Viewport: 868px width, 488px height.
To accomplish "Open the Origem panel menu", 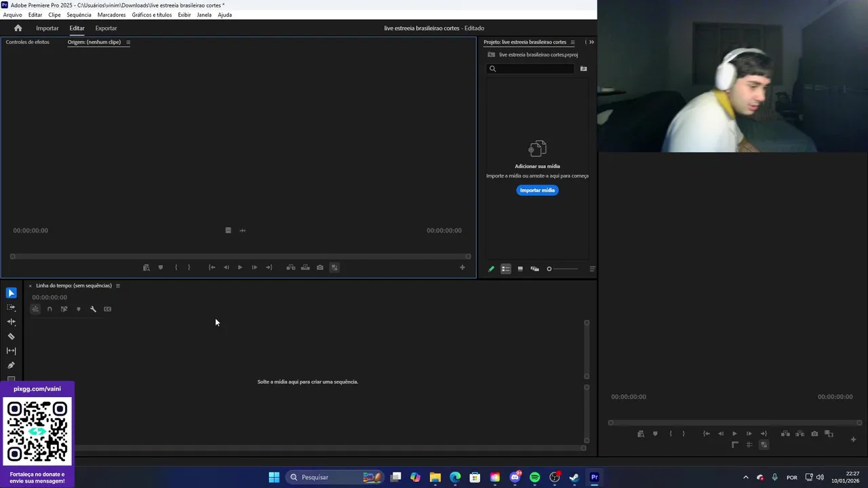I will [x=128, y=42].
